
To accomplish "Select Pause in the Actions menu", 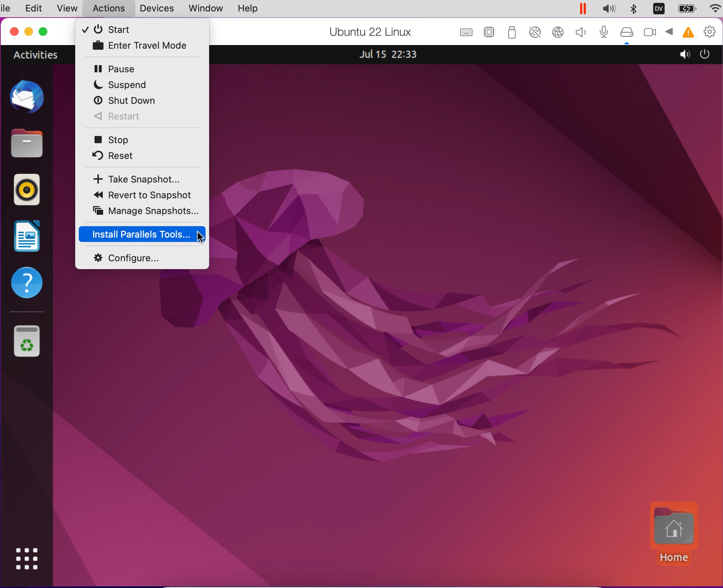I will click(x=121, y=69).
